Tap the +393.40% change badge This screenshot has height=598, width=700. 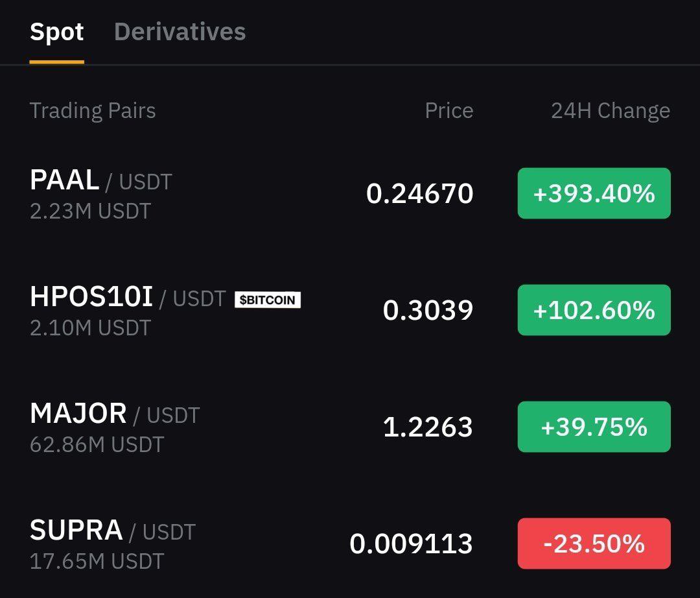pos(594,193)
